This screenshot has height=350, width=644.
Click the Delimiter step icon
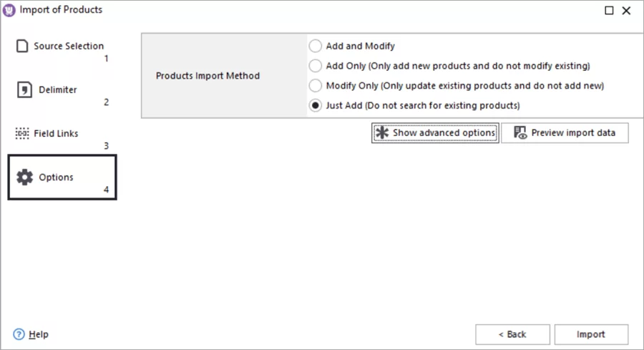tap(24, 90)
